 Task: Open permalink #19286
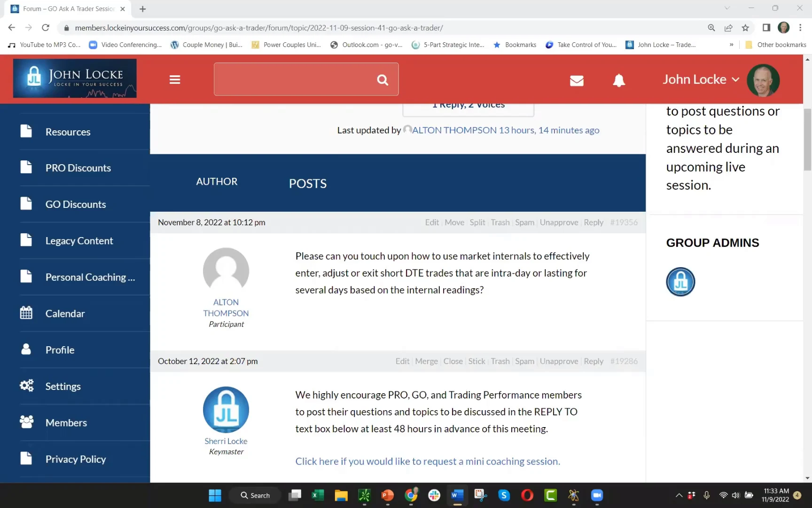pyautogui.click(x=624, y=361)
